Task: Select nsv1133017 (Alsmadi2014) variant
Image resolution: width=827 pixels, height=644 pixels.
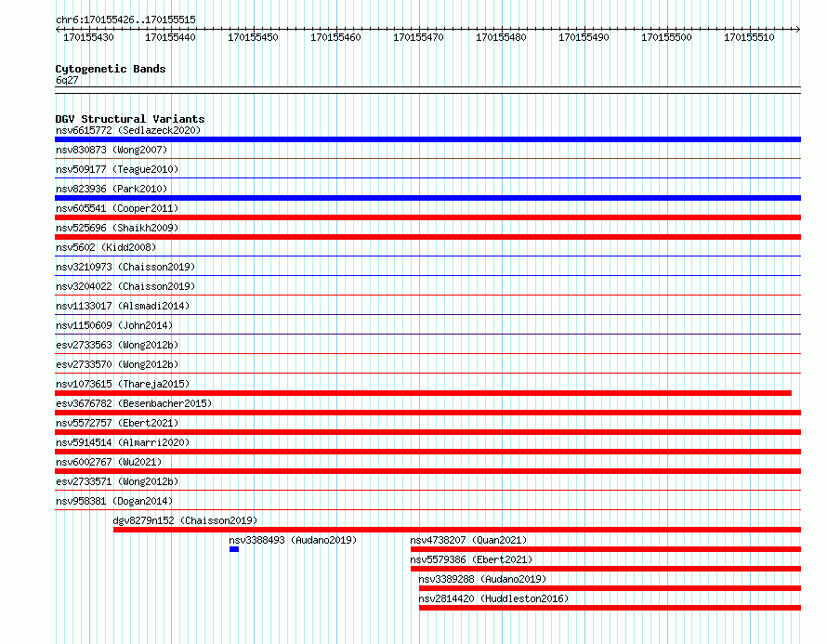Action: click(x=123, y=306)
